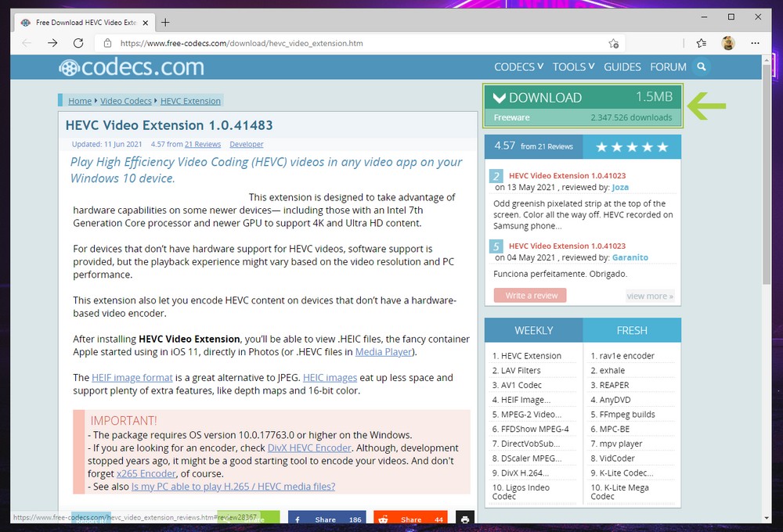Viewport: 783px width, 532px height.
Task: Reload the page with refresh icon
Action: pyautogui.click(x=78, y=43)
